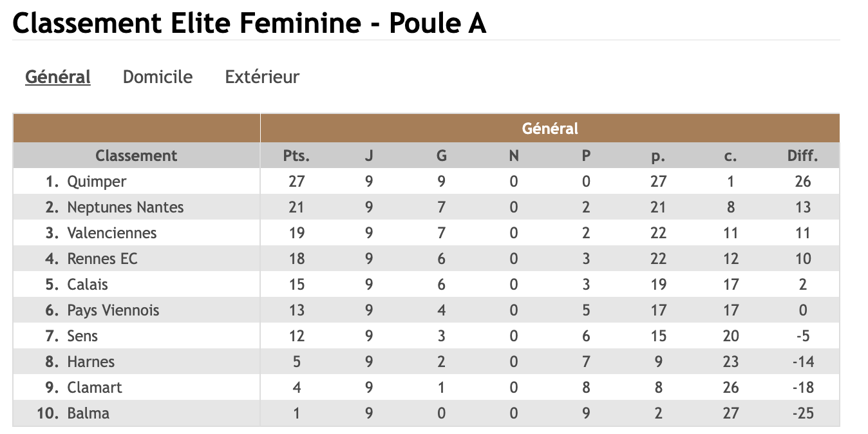This screenshot has width=868, height=434.
Task: Click the G wins column header
Action: click(441, 156)
